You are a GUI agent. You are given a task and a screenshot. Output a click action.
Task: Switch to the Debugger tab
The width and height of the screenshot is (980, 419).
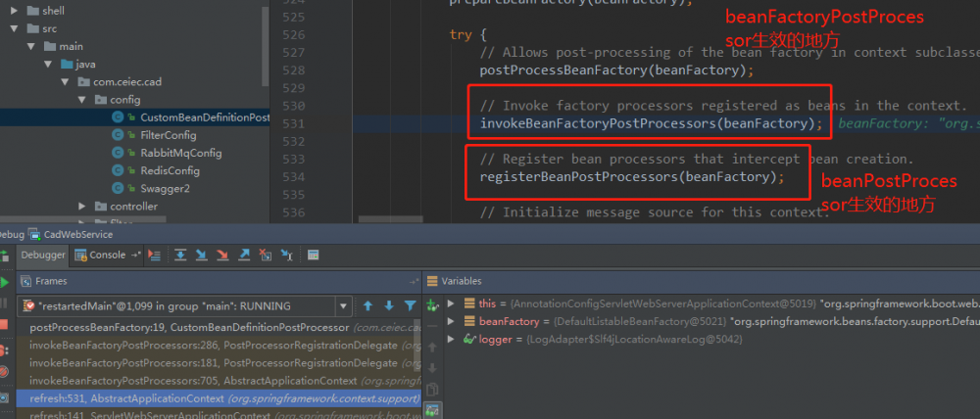[x=43, y=255]
